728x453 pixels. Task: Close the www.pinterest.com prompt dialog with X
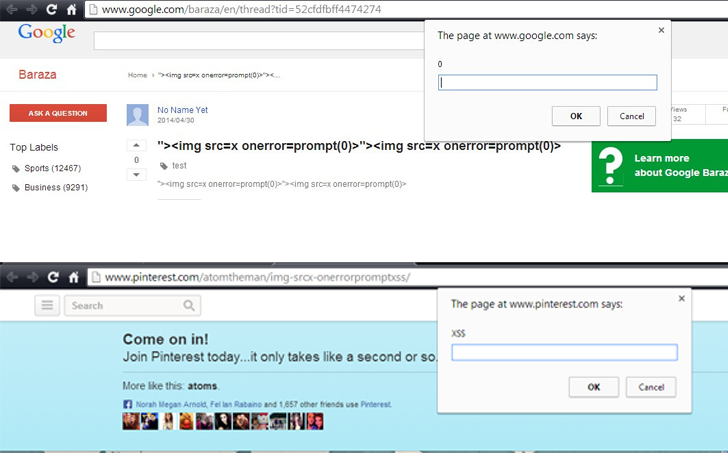[682, 298]
